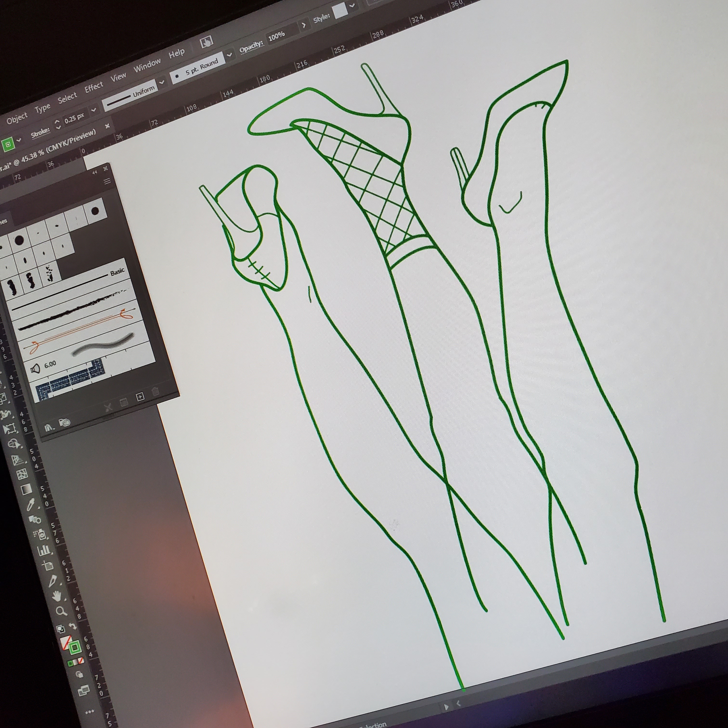
Task: Click the New Brush plus icon
Action: tap(140, 396)
